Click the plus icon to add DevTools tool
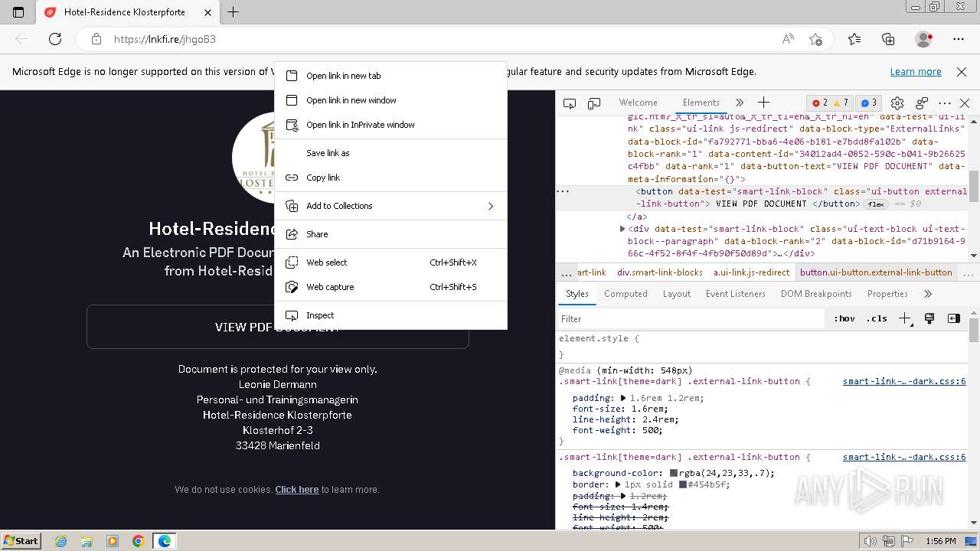Screen dimensions: 980x551 (x=763, y=103)
